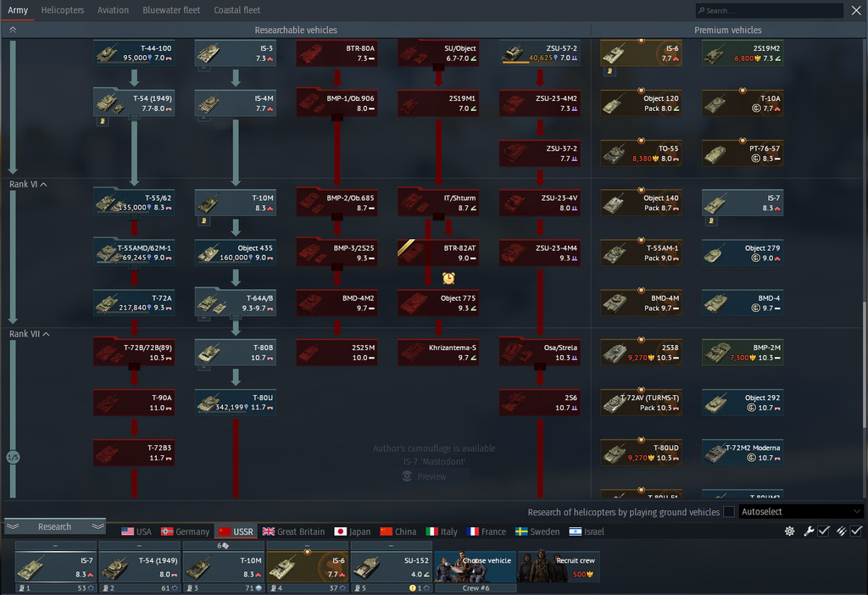Select the Sweden nation tab

[537, 531]
